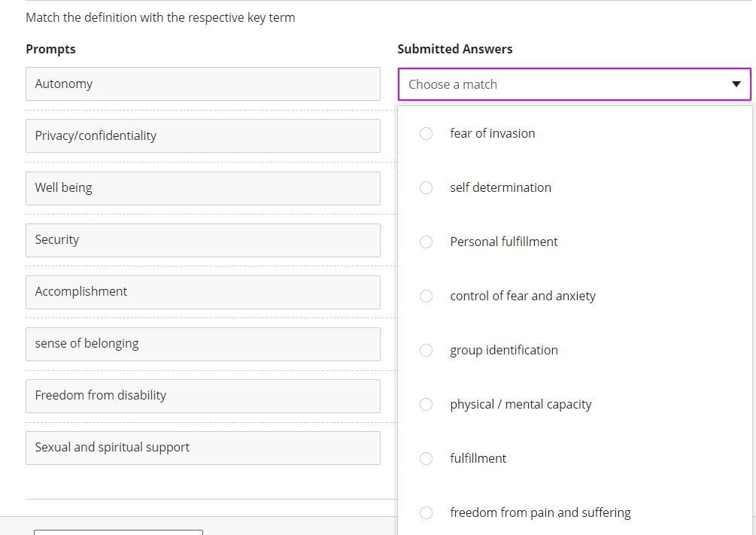Collapse the dropdown using the arrow icon
The width and height of the screenshot is (756, 535).
[x=736, y=84]
